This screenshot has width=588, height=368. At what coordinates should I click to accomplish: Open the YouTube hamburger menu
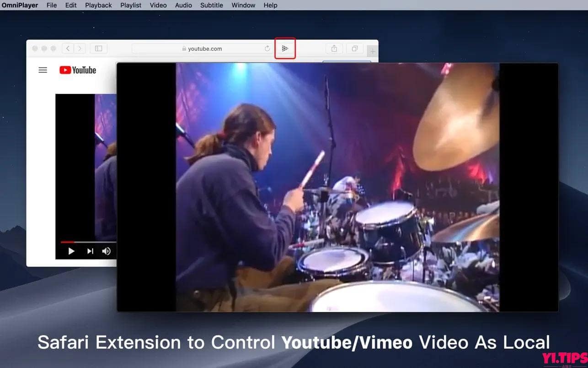[43, 70]
